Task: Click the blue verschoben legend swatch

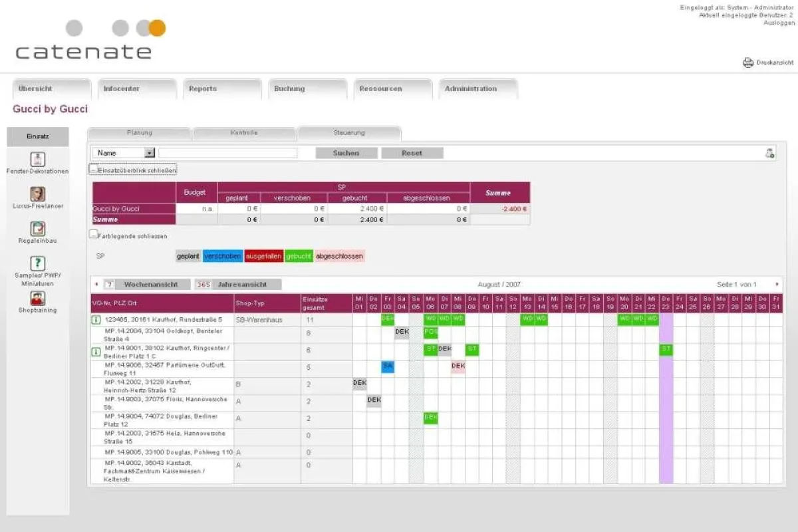Action: click(x=223, y=256)
